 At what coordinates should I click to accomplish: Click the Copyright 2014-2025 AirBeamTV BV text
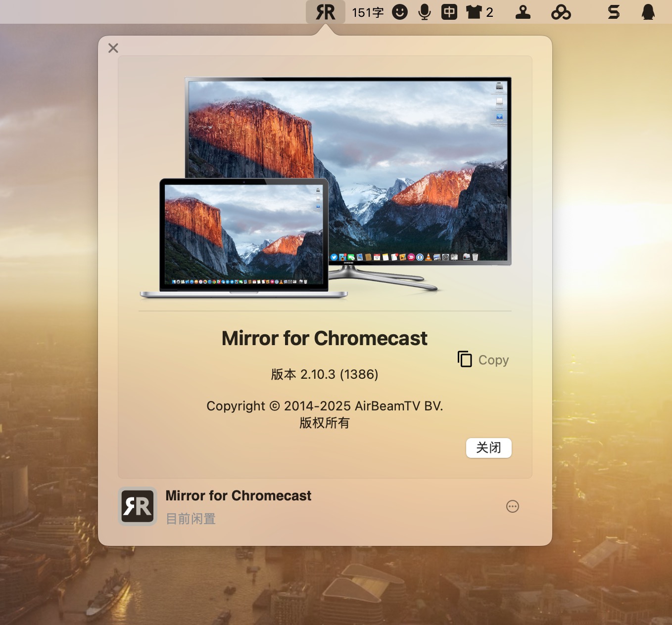325,406
